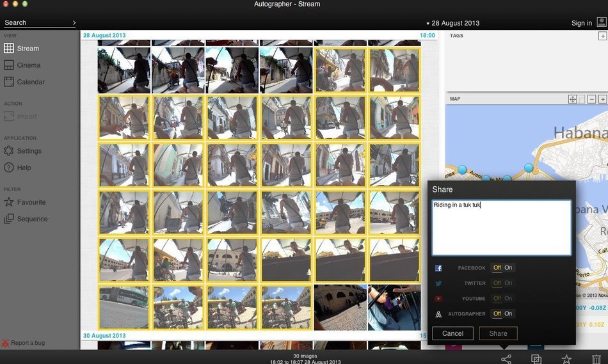Click the Twitter bird icon
Screen dimensions: 608x364
(x=438, y=283)
